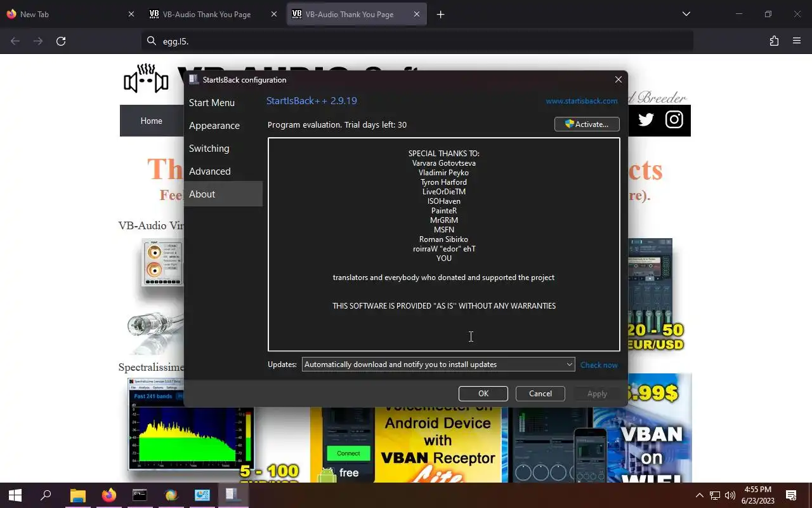Click the Roman Sibirko credit line
The image size is (812, 508).
pyautogui.click(x=444, y=239)
